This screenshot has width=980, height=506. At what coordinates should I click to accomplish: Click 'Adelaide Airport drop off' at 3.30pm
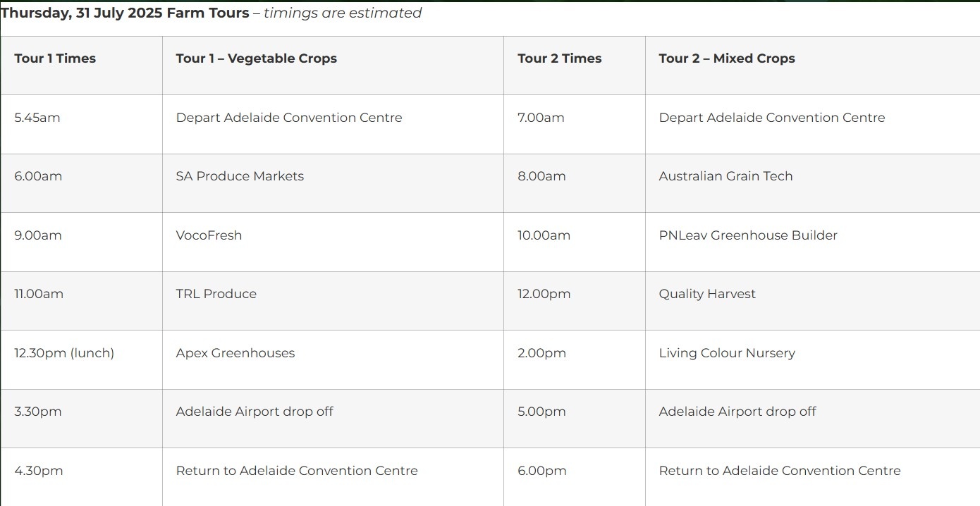(x=255, y=412)
